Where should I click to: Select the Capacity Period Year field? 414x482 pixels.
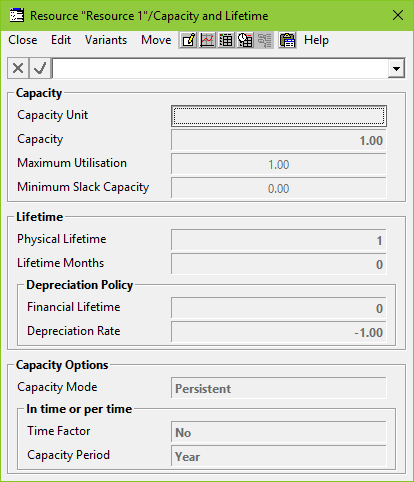click(x=279, y=456)
